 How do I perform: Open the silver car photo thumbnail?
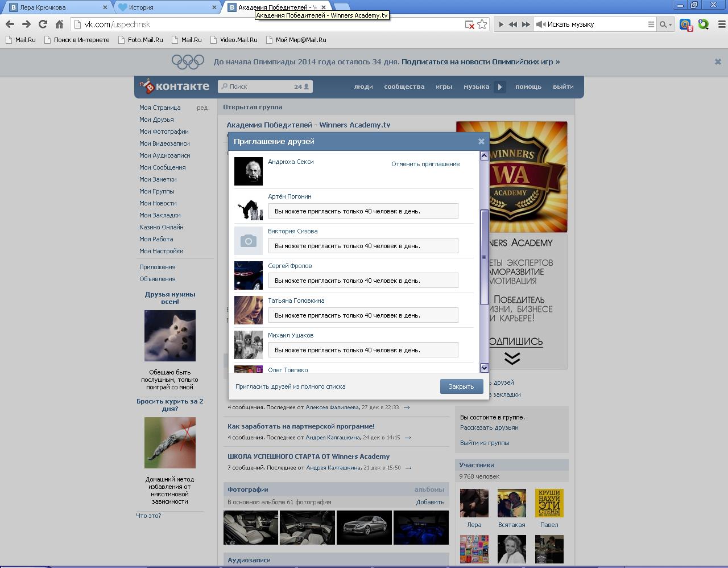click(x=364, y=527)
